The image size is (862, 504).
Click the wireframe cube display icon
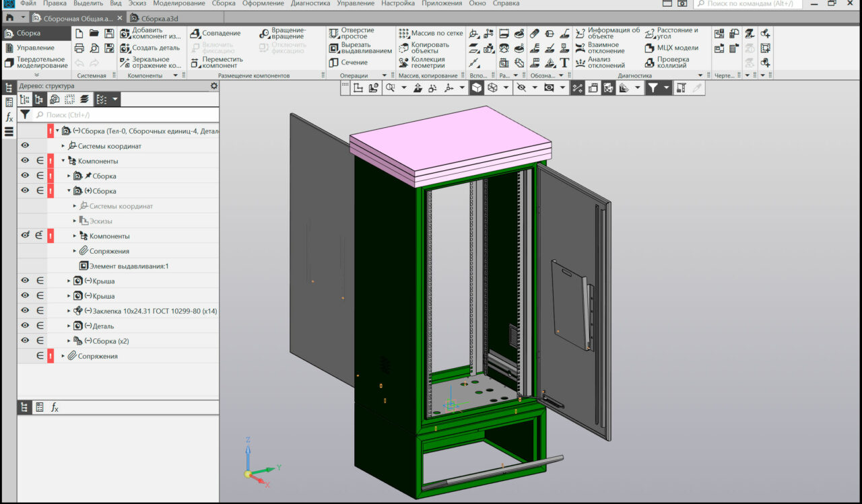coord(492,88)
